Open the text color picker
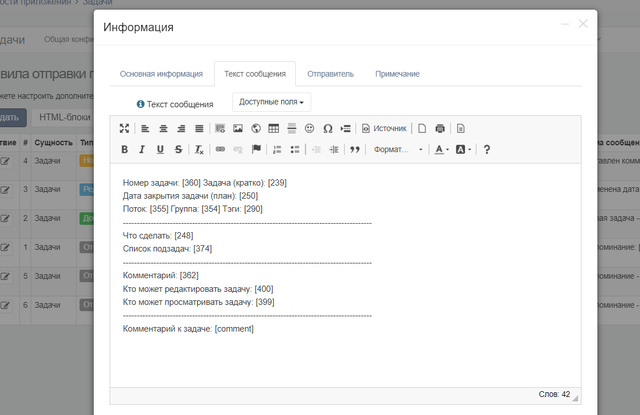The width and height of the screenshot is (640, 415). pyautogui.click(x=441, y=149)
